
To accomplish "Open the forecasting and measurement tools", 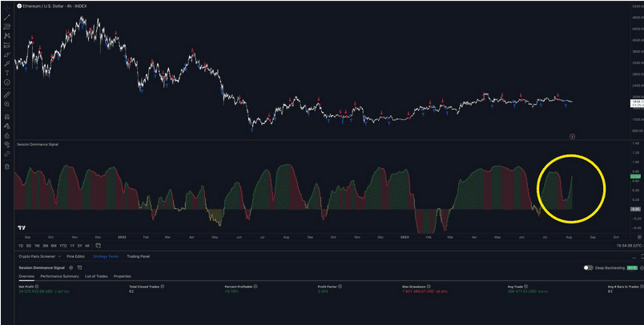I will (7, 46).
